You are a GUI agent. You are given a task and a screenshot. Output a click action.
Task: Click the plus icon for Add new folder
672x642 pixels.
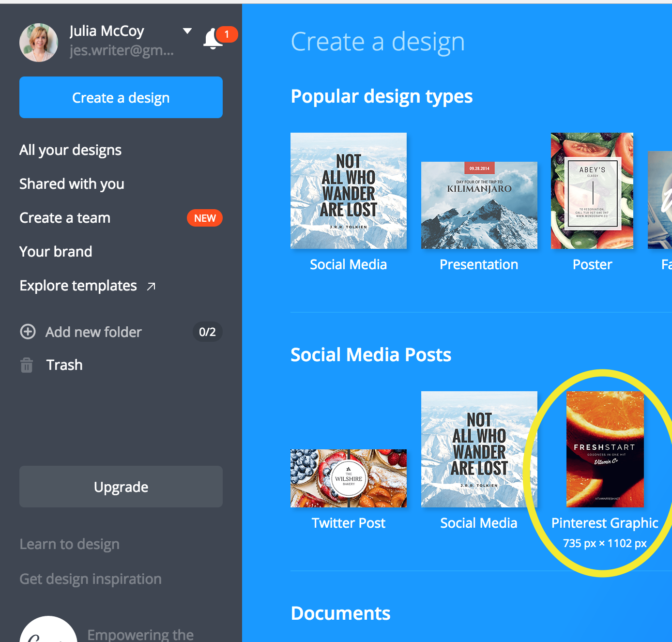pos(28,332)
